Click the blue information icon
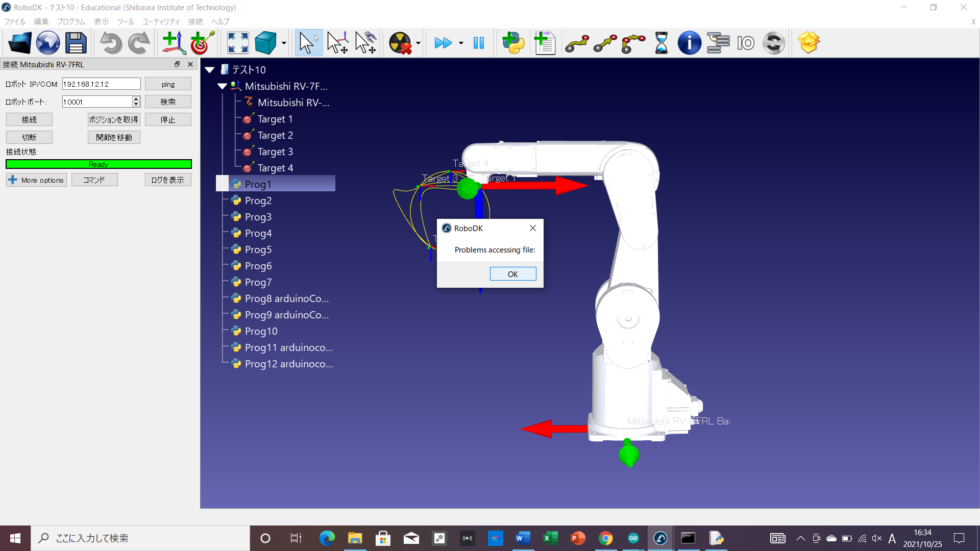 coord(689,43)
